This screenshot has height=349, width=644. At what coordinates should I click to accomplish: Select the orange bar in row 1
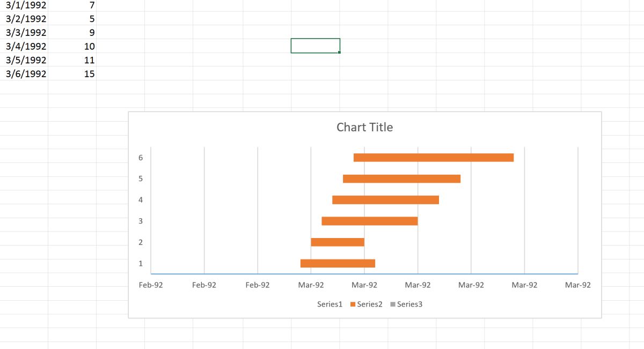pos(338,263)
